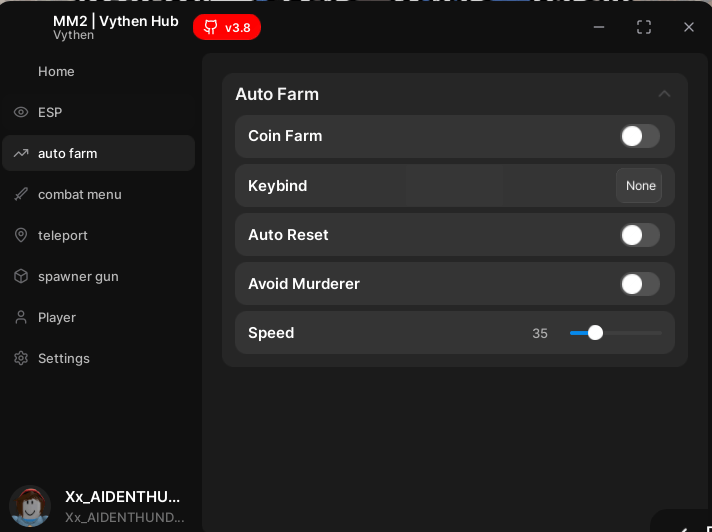
Task: Click the Xx_AIDENTHUND... username below
Action: [x=124, y=517]
